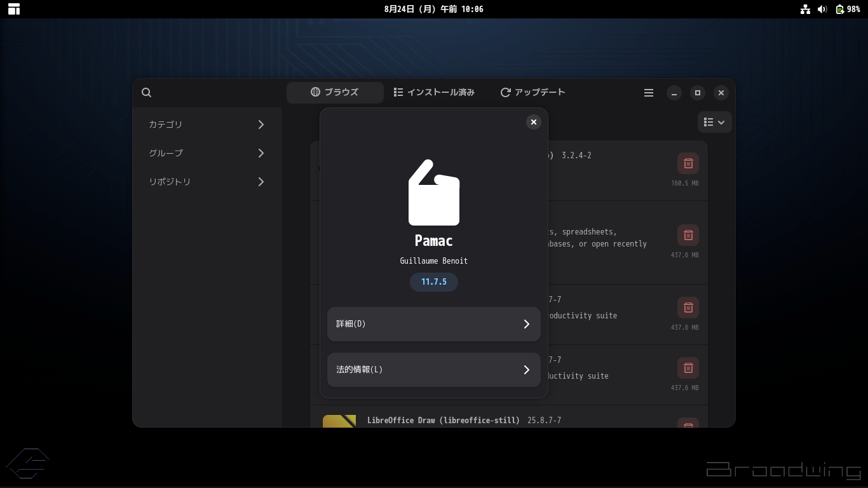The image size is (868, 488).
Task: Click the 11.7.5 version button
Action: (434, 281)
